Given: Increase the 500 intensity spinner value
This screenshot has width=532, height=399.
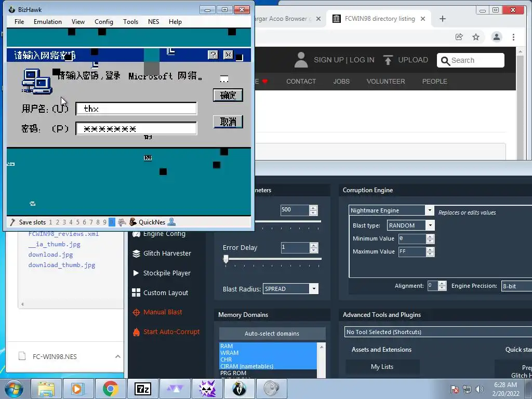Looking at the screenshot, I should [x=313, y=208].
